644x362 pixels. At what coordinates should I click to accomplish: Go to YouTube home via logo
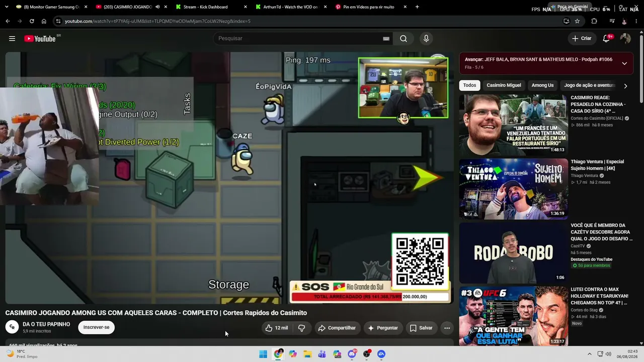[40, 39]
